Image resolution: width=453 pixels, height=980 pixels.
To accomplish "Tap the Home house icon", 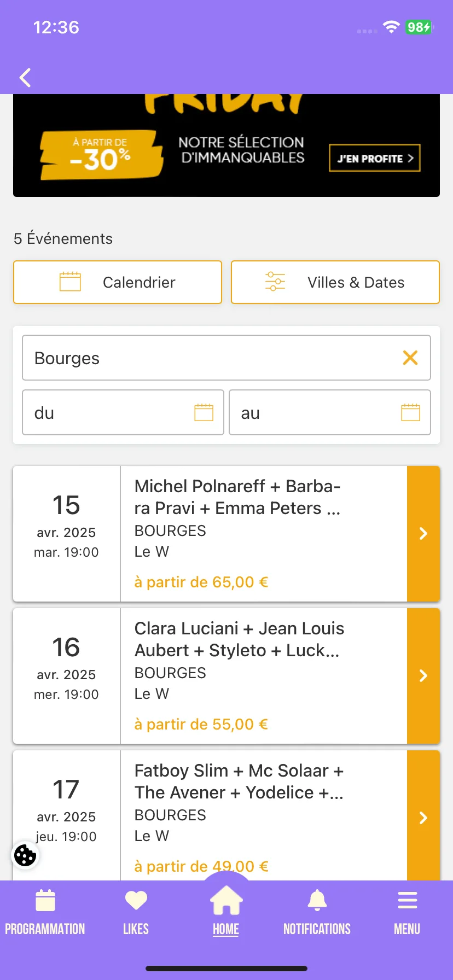I will pos(226,901).
